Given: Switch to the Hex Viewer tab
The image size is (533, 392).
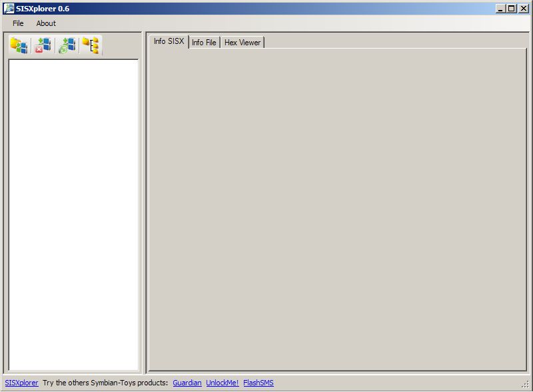Looking at the screenshot, I should [243, 43].
